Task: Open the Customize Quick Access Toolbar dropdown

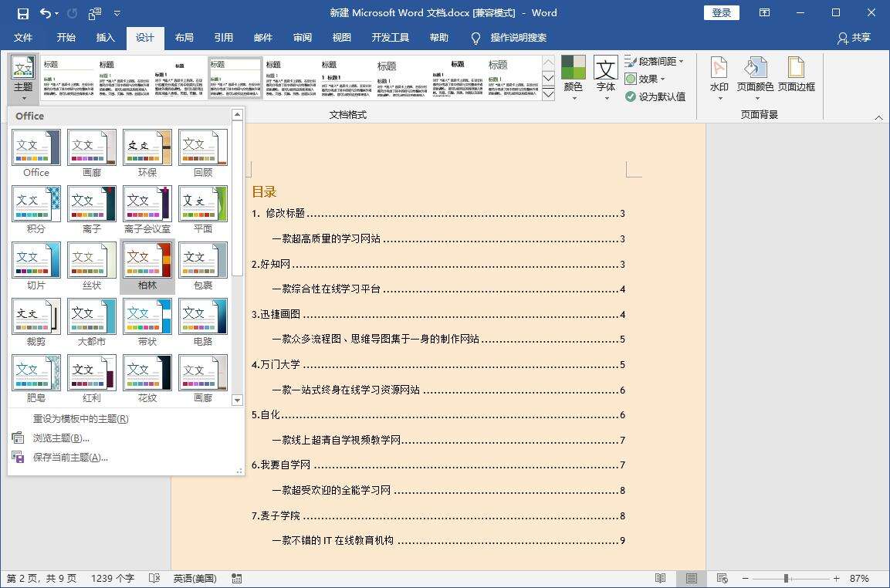Action: click(x=117, y=13)
